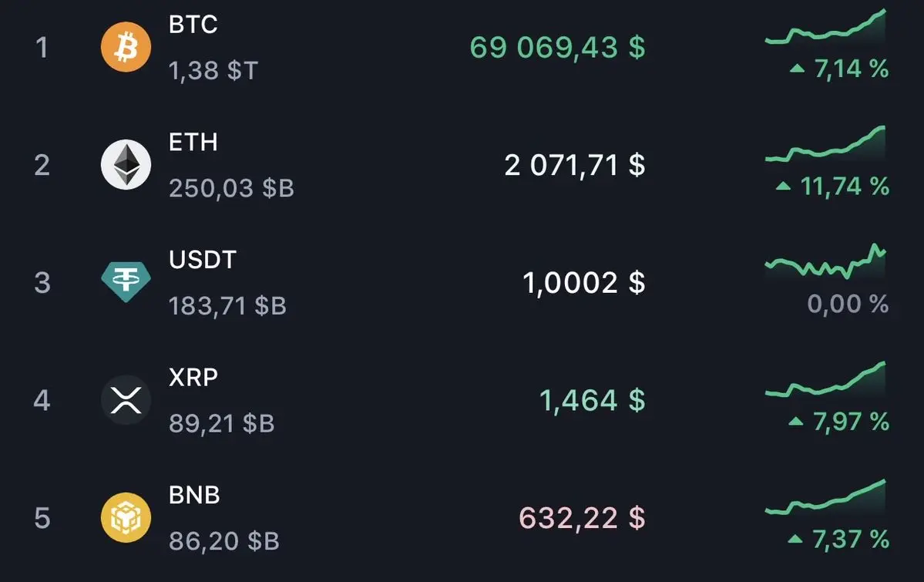Select ETH price 2 071,71 $

tap(575, 165)
